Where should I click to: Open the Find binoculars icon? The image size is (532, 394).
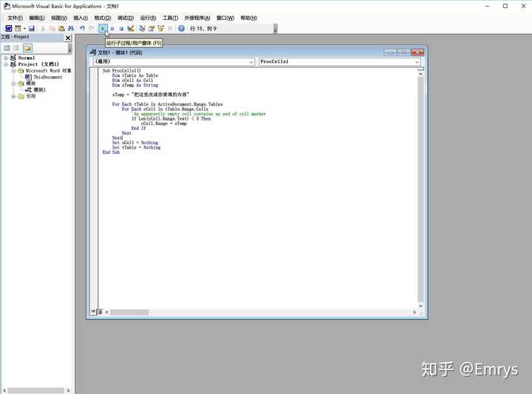click(71, 29)
